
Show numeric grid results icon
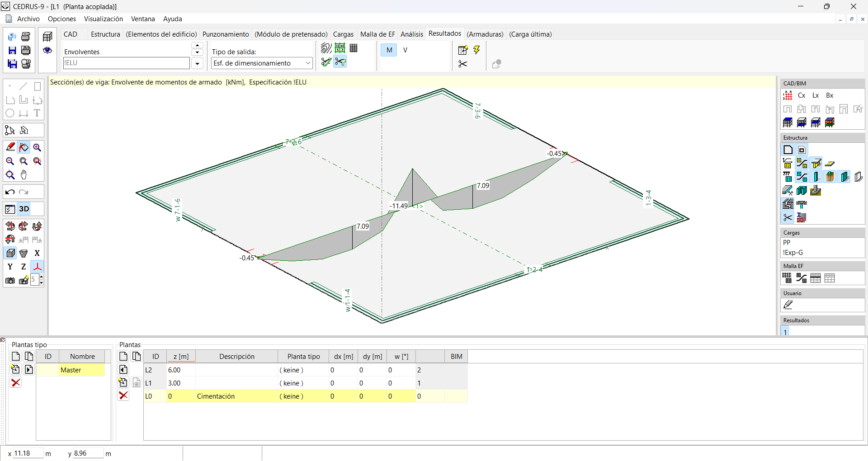[x=340, y=48]
